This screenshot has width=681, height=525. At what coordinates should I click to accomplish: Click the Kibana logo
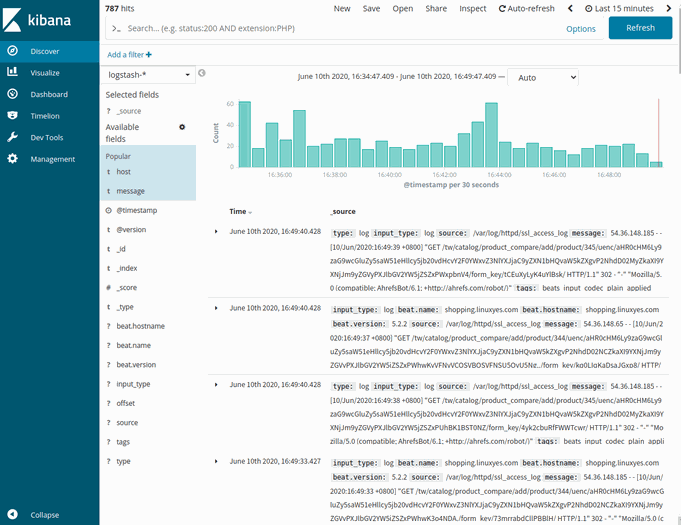(36, 20)
